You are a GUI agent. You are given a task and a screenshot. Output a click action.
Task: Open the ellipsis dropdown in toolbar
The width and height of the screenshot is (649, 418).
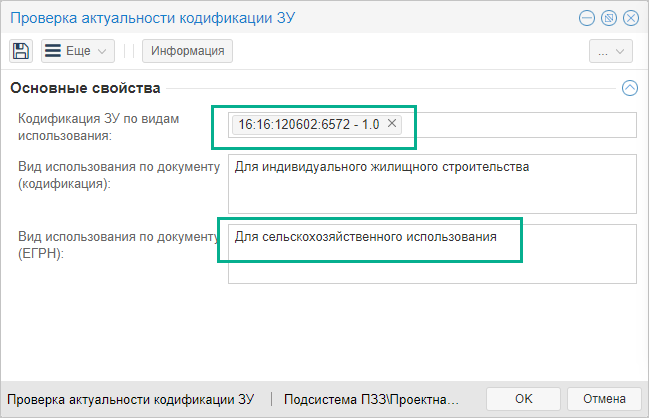611,51
